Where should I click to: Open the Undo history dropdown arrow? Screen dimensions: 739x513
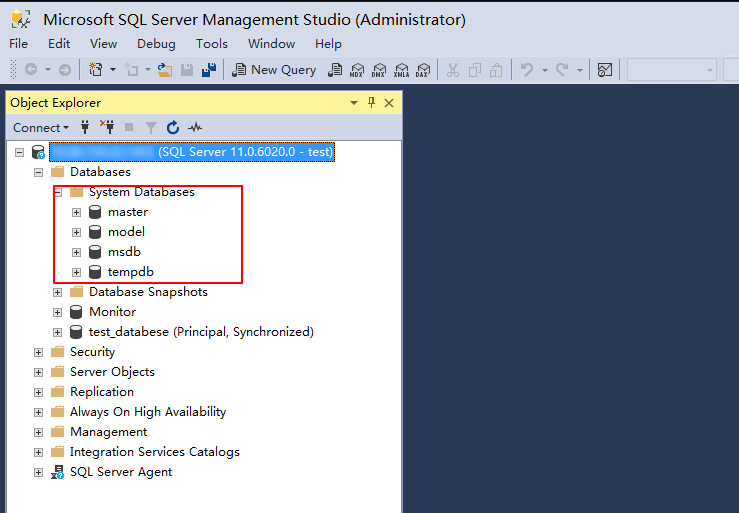coord(544,70)
